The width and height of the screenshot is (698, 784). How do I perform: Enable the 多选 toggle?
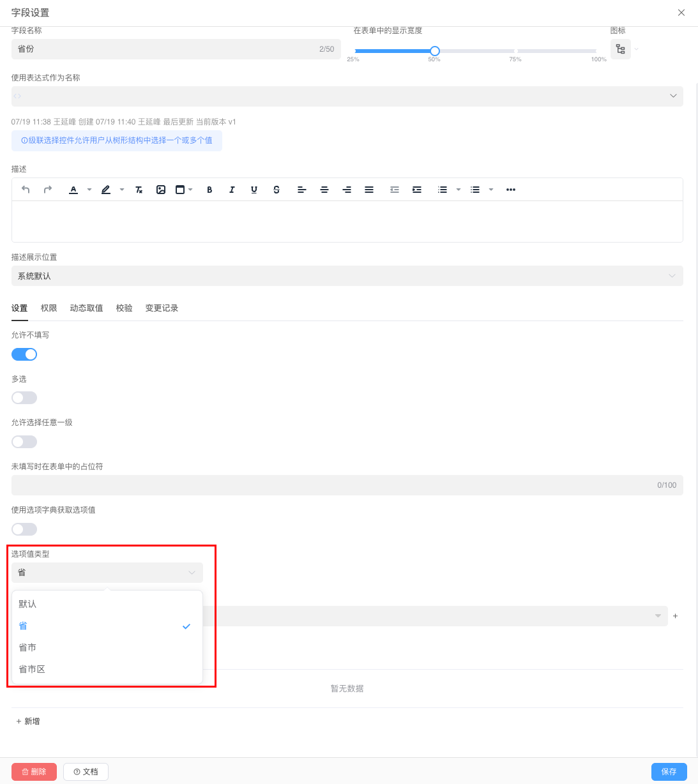tap(24, 398)
